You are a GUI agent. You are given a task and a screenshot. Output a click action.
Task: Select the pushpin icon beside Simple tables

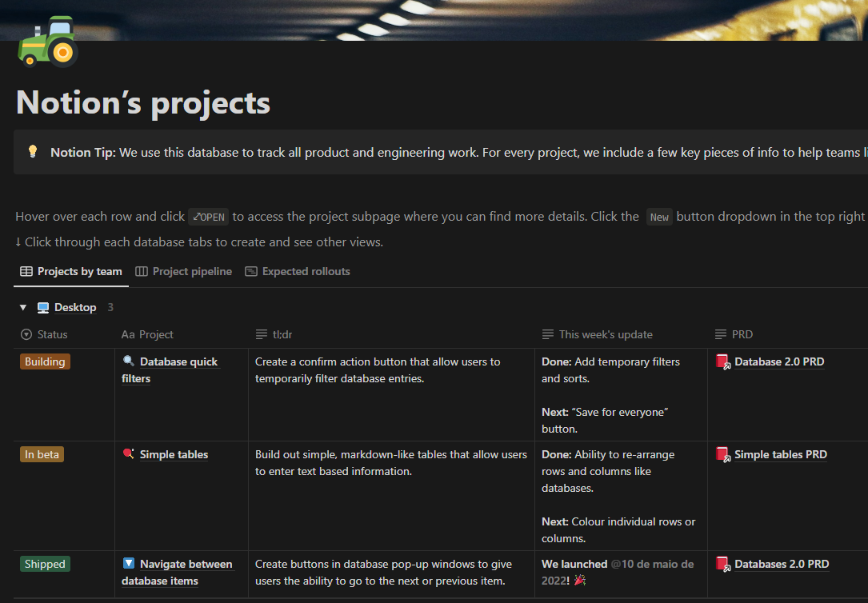pos(128,453)
